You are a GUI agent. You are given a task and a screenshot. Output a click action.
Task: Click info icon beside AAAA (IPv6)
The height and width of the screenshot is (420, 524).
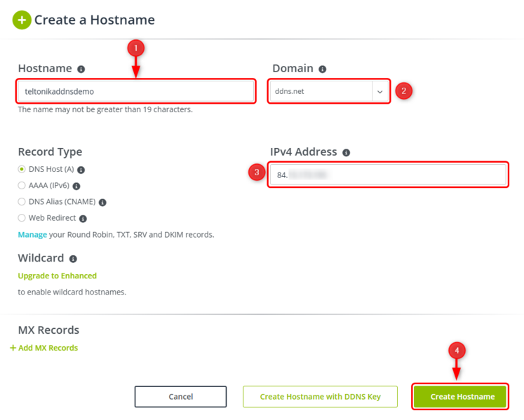76,187
